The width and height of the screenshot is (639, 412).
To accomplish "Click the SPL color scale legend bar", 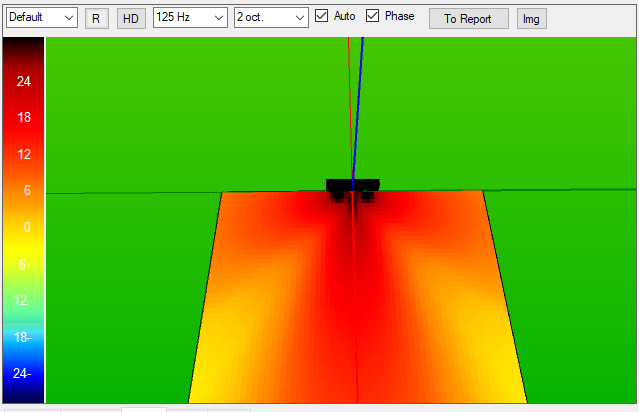I will 24,220.
